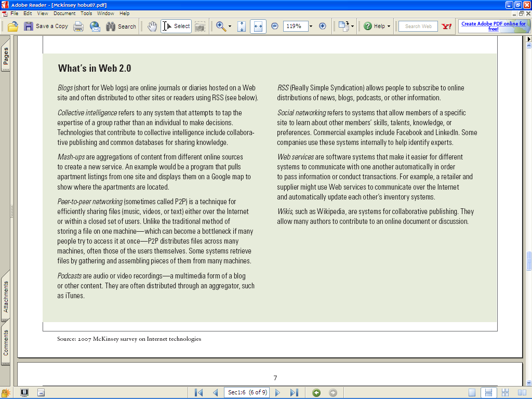Go to the last page arrow
Image resolution: width=532 pixels, height=399 pixels.
click(294, 392)
